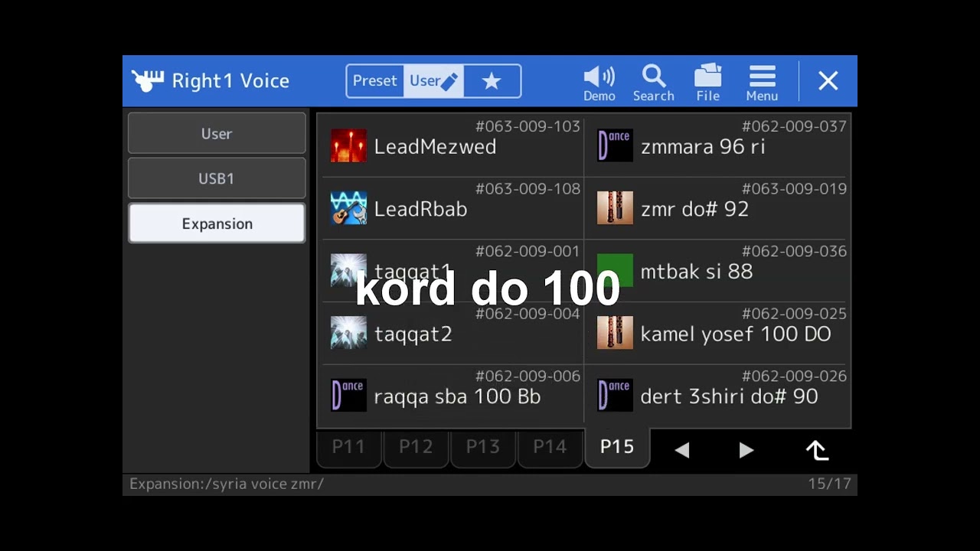Switch to the User voices tab
The image size is (980, 551).
point(433,80)
